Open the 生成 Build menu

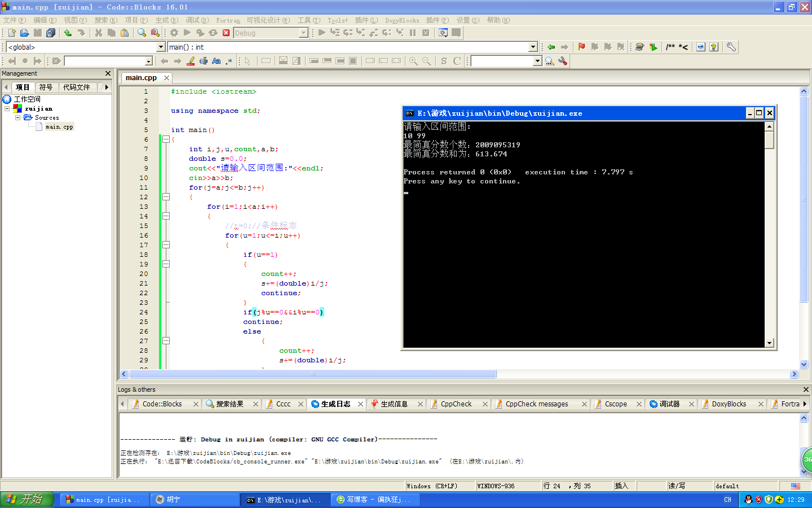pyautogui.click(x=167, y=20)
